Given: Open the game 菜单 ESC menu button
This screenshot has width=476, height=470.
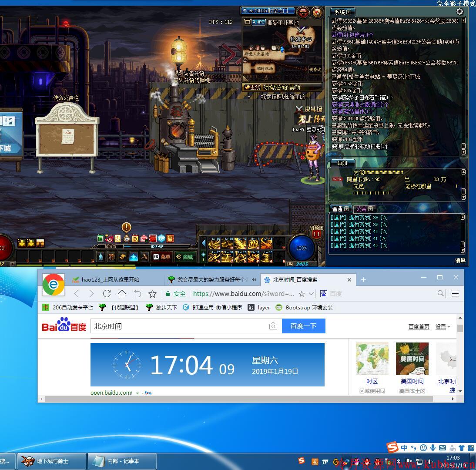Looking at the screenshot, I should (162, 257).
